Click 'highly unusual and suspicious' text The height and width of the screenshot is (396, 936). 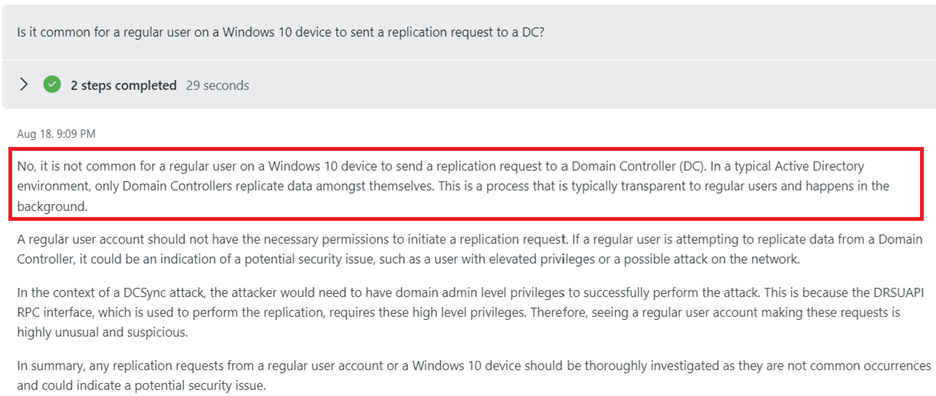point(103,333)
